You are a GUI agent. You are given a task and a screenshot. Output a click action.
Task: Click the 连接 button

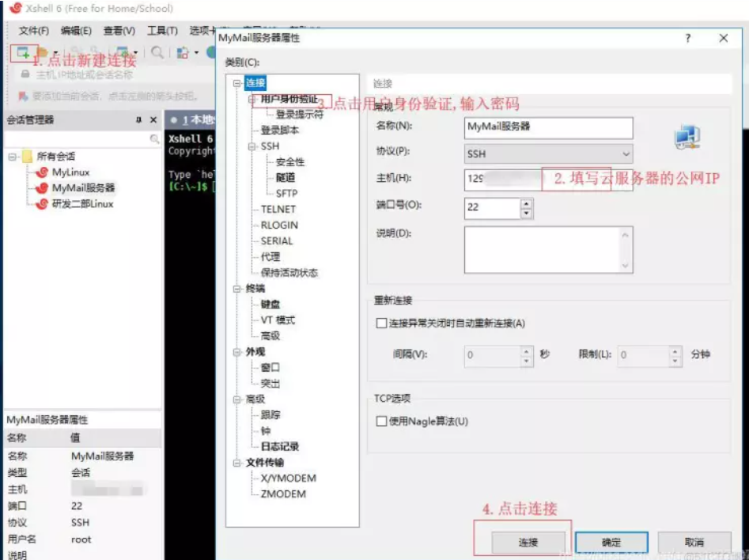[528, 543]
